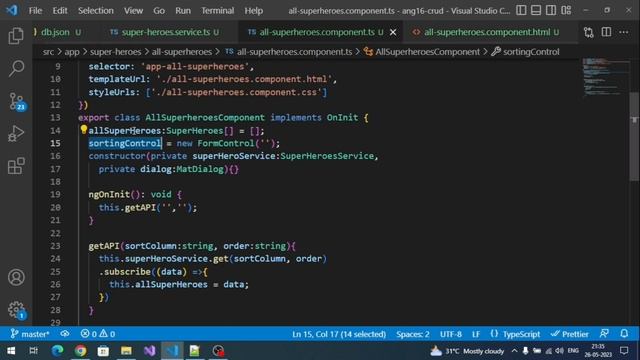The width and height of the screenshot is (640, 360).
Task: Switch to the db.json tab
Action: point(57,32)
